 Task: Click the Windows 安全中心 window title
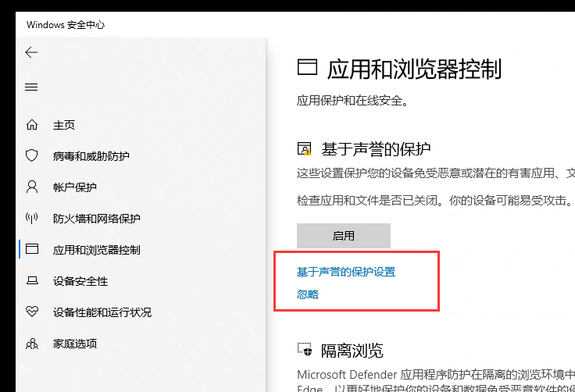pyautogui.click(x=66, y=24)
